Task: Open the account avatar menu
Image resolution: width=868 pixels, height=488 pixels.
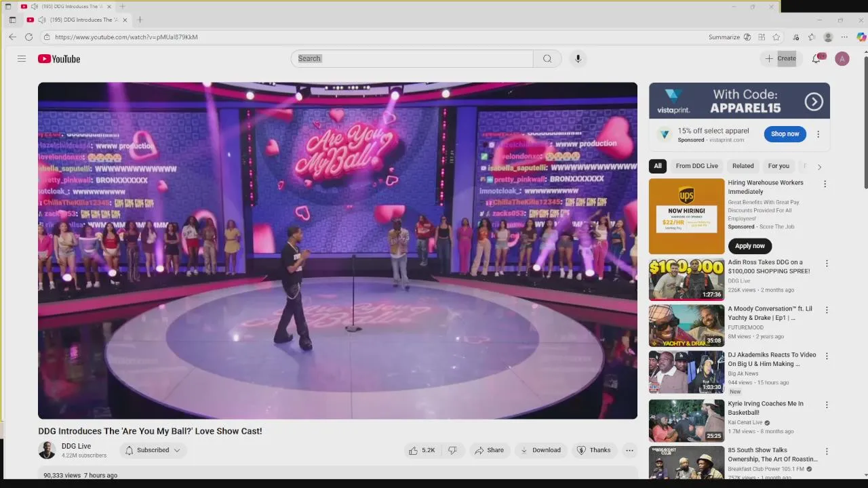Action: coord(842,59)
